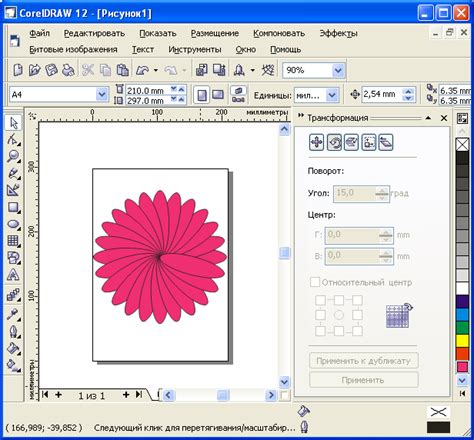
Task: Expand the Единицы units dropdown
Action: tap(332, 95)
